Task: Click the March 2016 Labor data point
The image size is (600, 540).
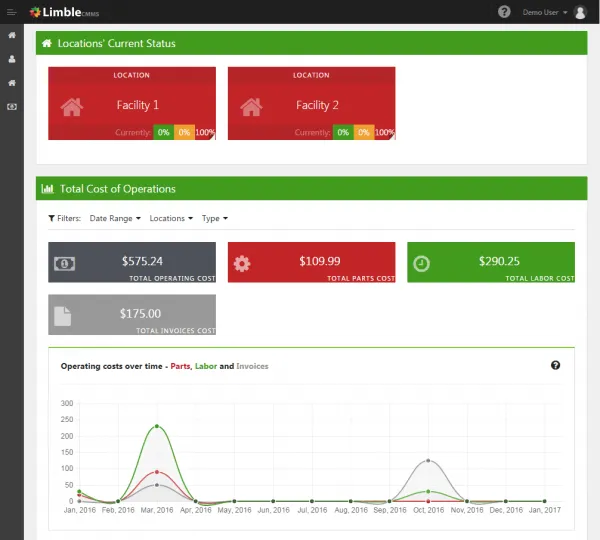Action: coord(157,426)
